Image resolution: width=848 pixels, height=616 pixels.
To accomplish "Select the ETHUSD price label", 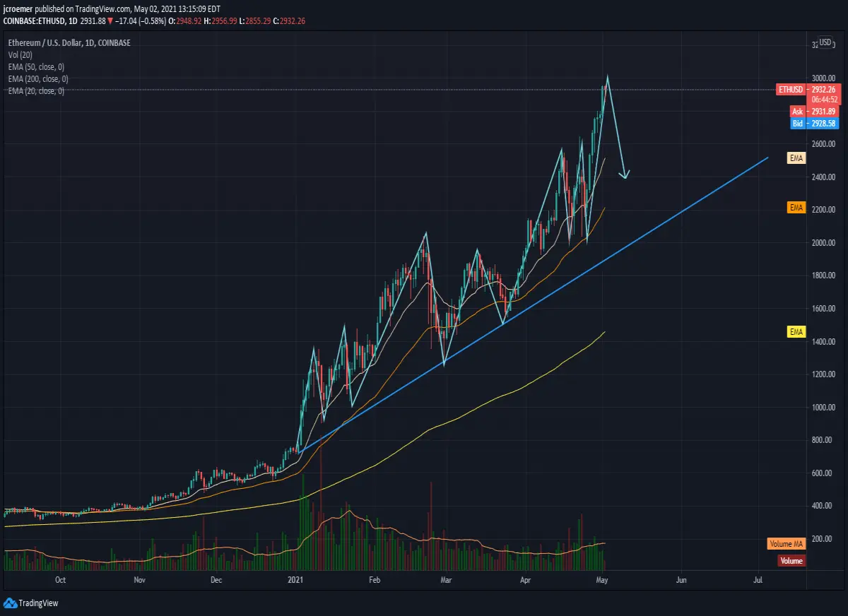I will [x=791, y=90].
